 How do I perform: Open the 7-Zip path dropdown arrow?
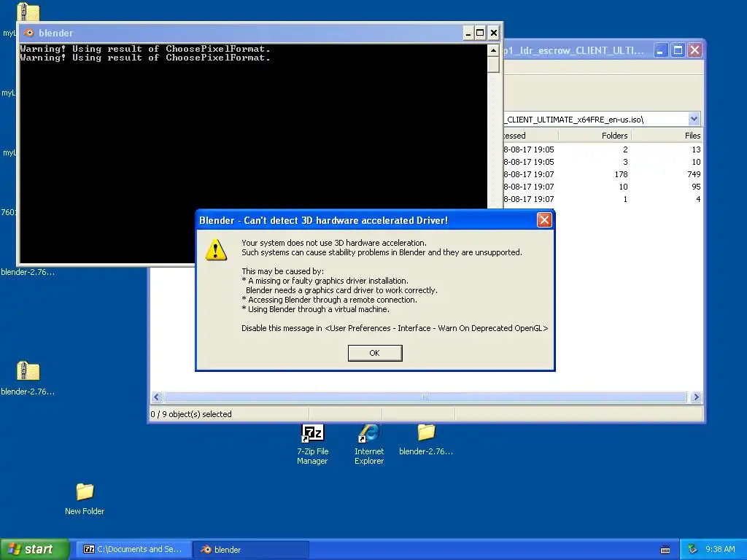694,119
